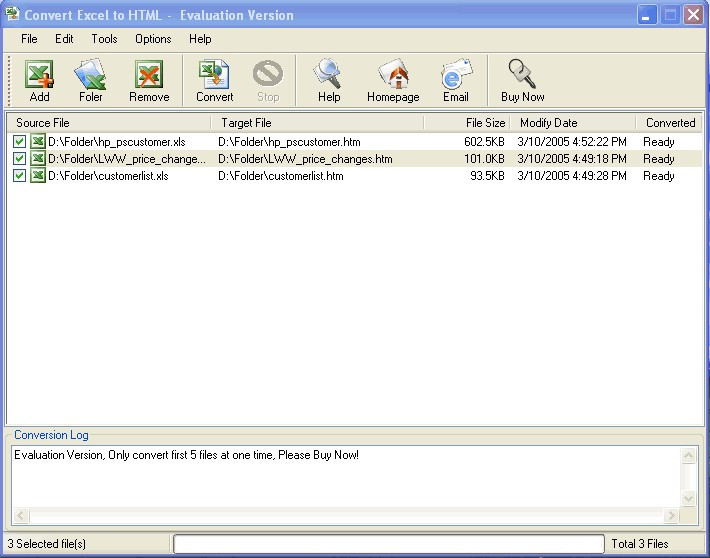Image resolution: width=710 pixels, height=558 pixels.
Task: Click target D:\Folder\LWW_price_changes.htm
Action: coord(305,159)
